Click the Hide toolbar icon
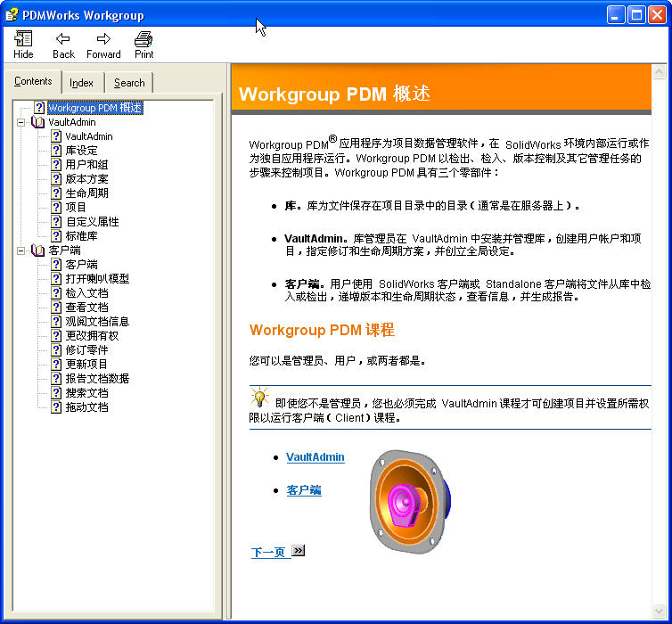This screenshot has width=672, height=624. tap(23, 39)
